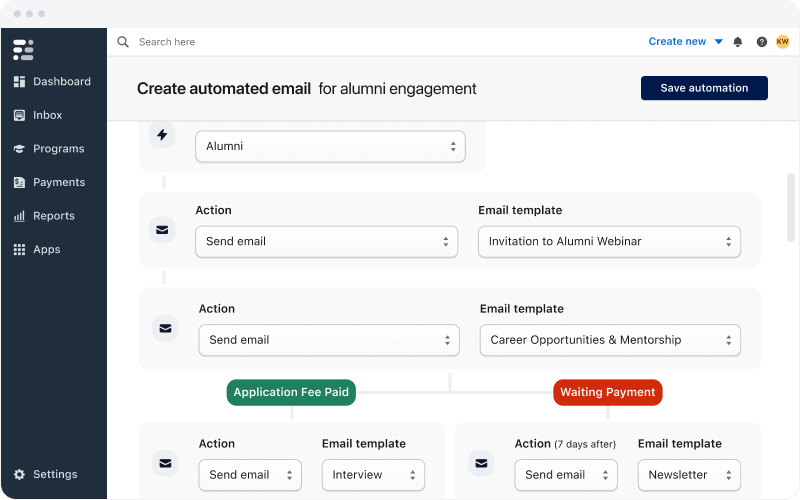This screenshot has height=500, width=800.
Task: Open notifications bell
Action: [x=738, y=42]
